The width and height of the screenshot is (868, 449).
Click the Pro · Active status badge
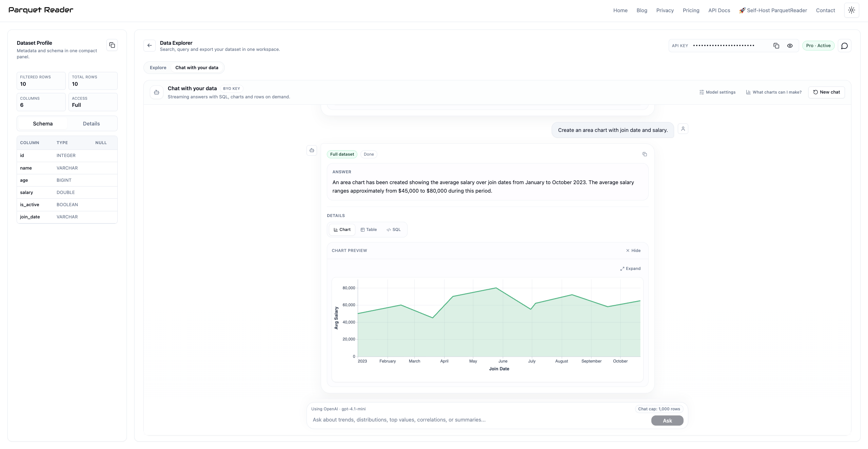point(818,45)
